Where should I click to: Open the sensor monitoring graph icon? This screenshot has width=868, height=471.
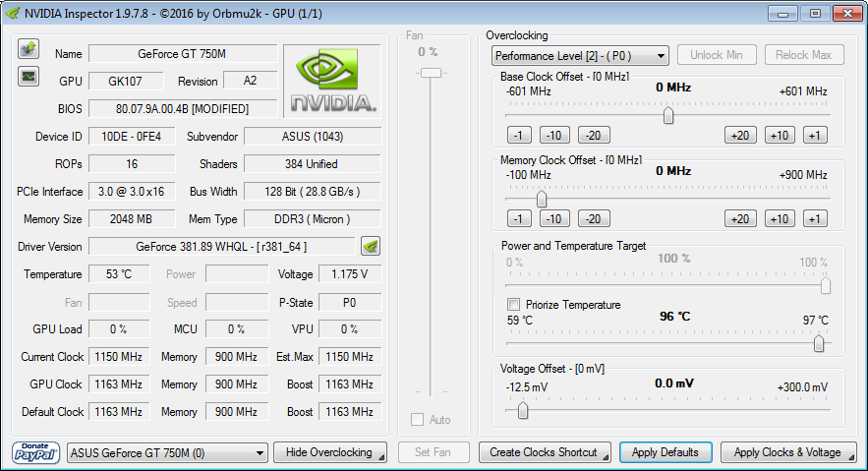coord(29,76)
